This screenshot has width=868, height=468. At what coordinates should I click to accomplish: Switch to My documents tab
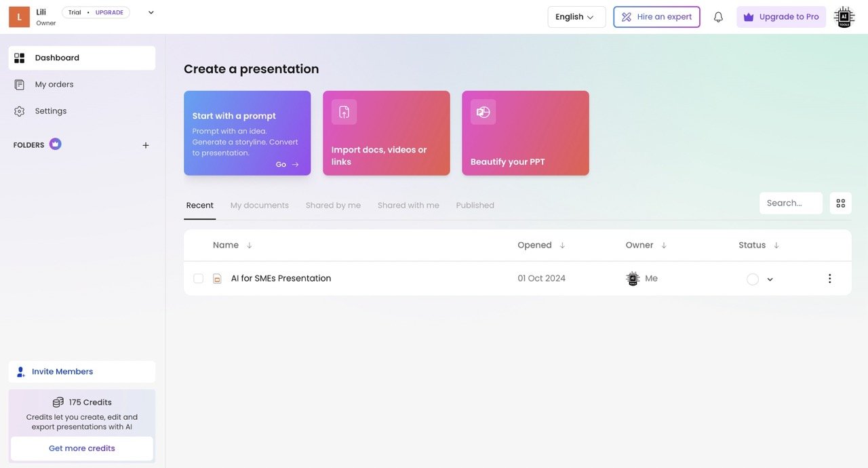pos(260,206)
